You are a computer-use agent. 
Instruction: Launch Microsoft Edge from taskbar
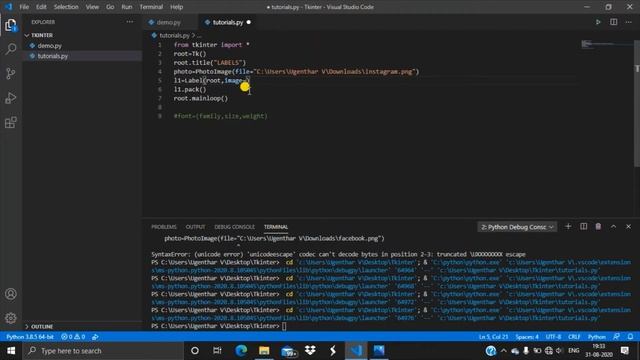click(x=241, y=351)
